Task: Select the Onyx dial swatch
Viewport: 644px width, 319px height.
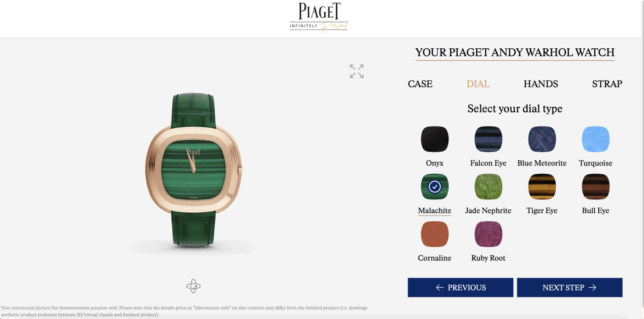Action: pyautogui.click(x=435, y=139)
